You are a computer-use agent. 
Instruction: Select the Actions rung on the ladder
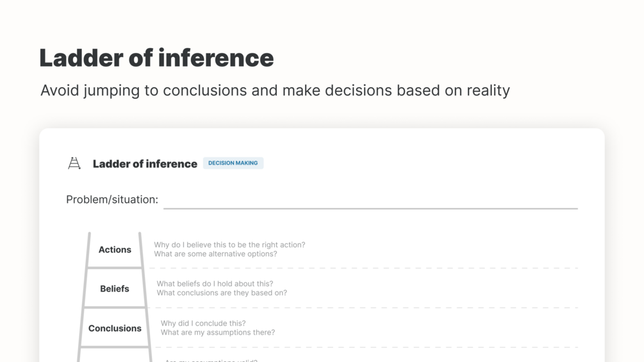point(115,250)
